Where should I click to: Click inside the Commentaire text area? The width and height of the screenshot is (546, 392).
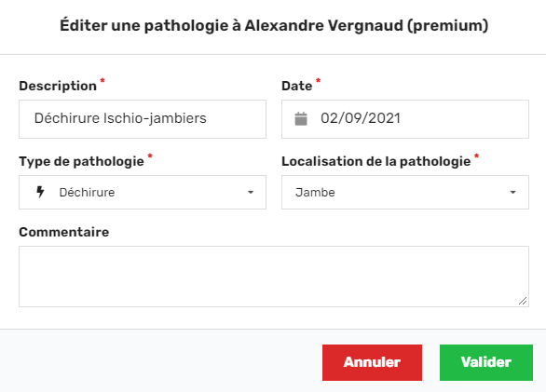274,277
